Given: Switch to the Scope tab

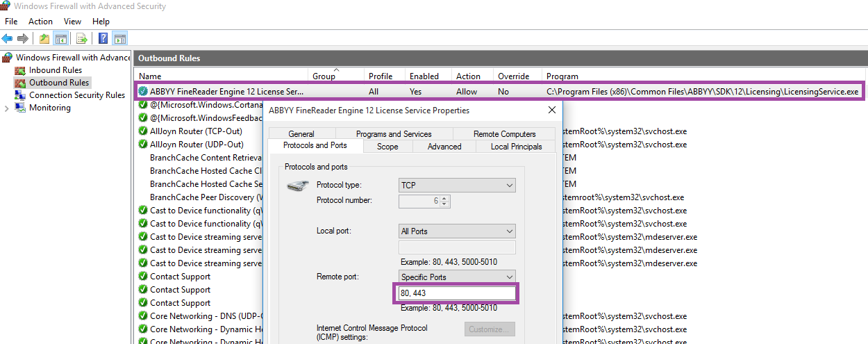Looking at the screenshot, I should point(387,147).
